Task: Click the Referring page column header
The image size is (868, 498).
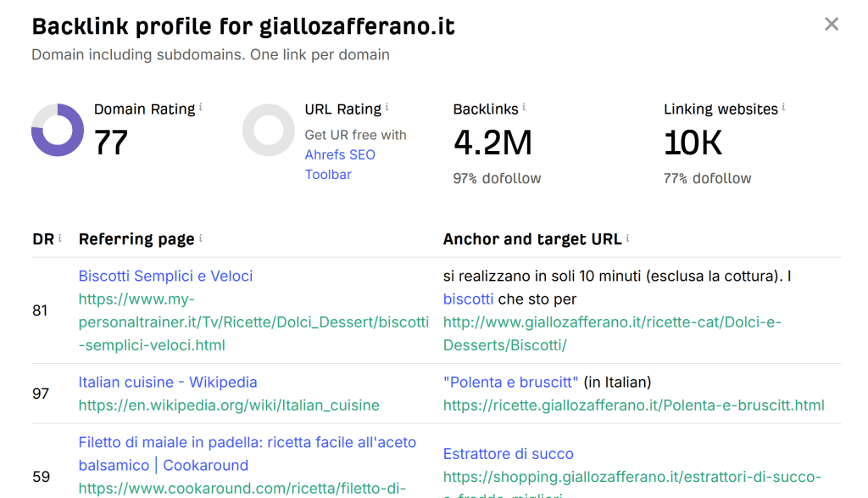Action: pyautogui.click(x=136, y=239)
